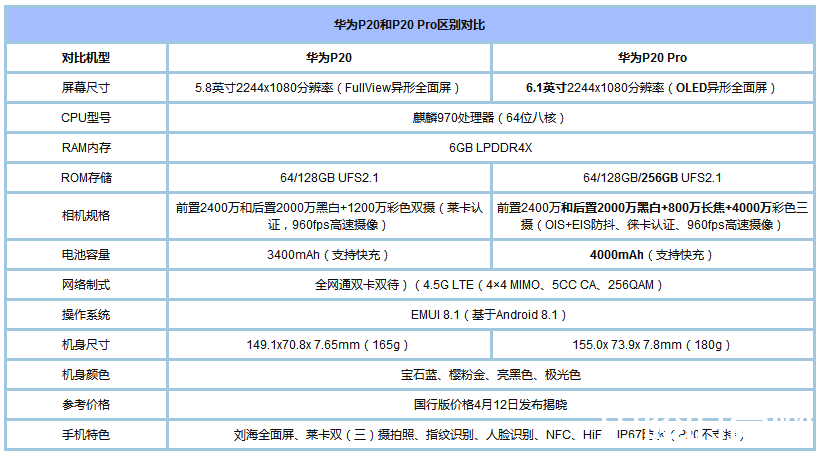
Task: Click the 华为P20 Pro column header
Action: [652, 58]
